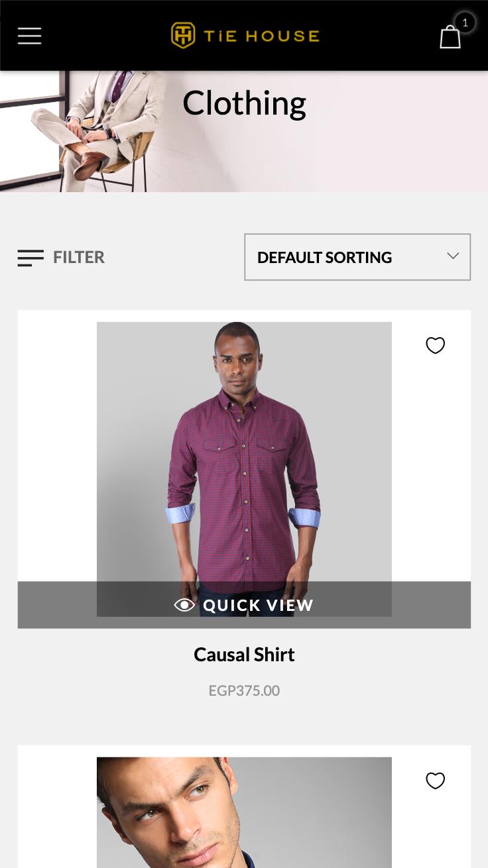Open the second product's close-up photo
This screenshot has width=488, height=868.
pyautogui.click(x=244, y=812)
